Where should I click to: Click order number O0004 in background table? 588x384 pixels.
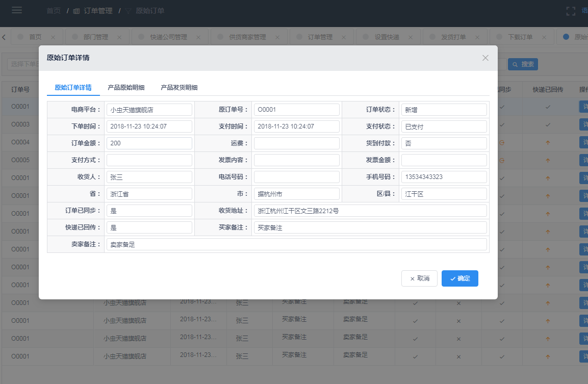[x=20, y=142]
